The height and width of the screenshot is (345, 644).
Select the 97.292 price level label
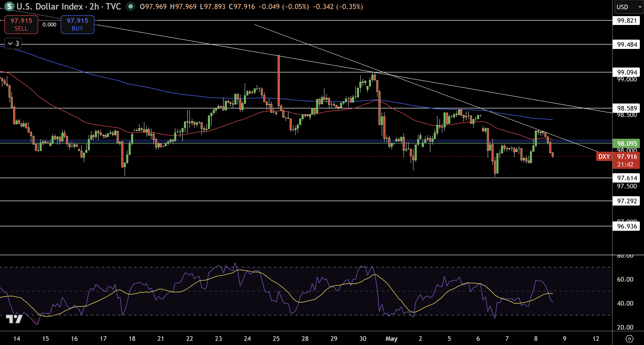pos(626,201)
